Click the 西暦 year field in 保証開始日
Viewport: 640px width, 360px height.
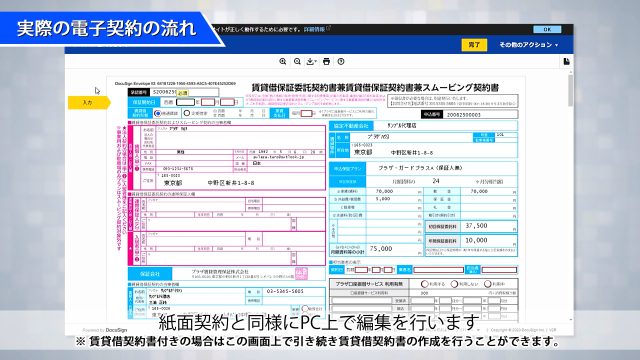[x=185, y=102]
